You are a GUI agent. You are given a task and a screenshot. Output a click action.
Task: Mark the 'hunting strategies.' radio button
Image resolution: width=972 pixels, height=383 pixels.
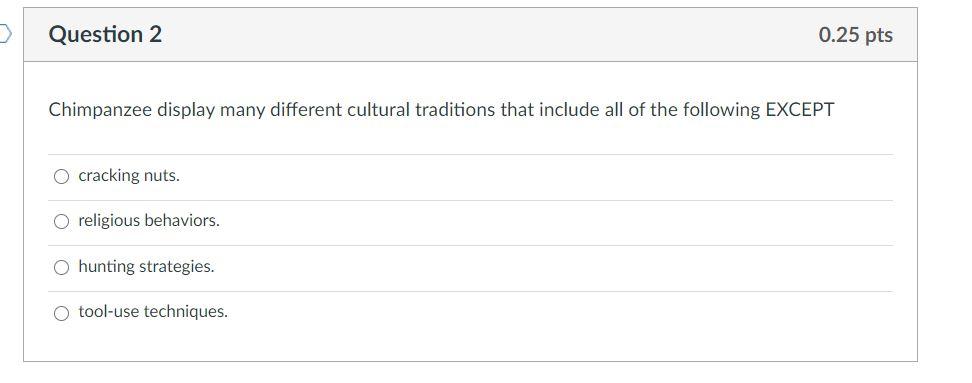click(x=61, y=268)
